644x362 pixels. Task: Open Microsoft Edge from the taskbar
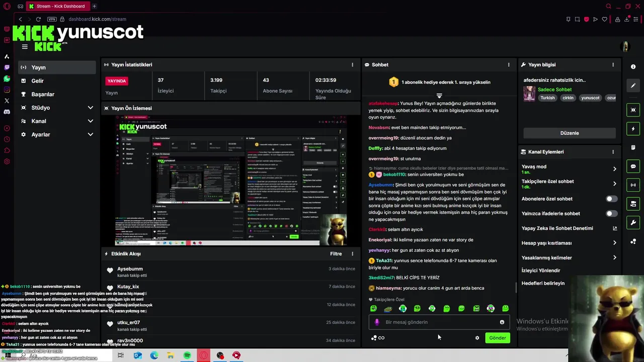154,355
